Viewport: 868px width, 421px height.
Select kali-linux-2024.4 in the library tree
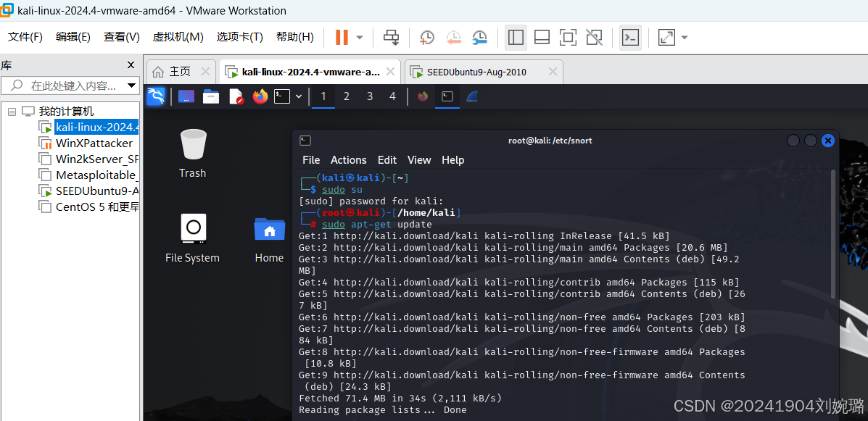96,128
